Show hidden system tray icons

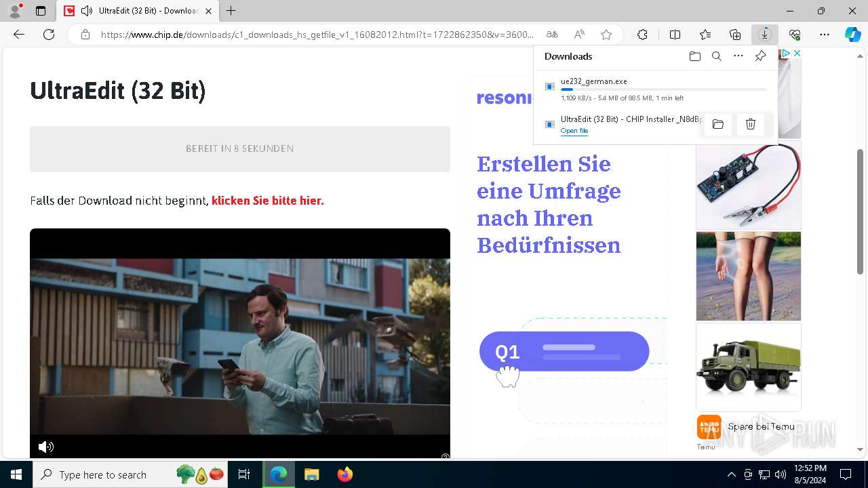(731, 474)
